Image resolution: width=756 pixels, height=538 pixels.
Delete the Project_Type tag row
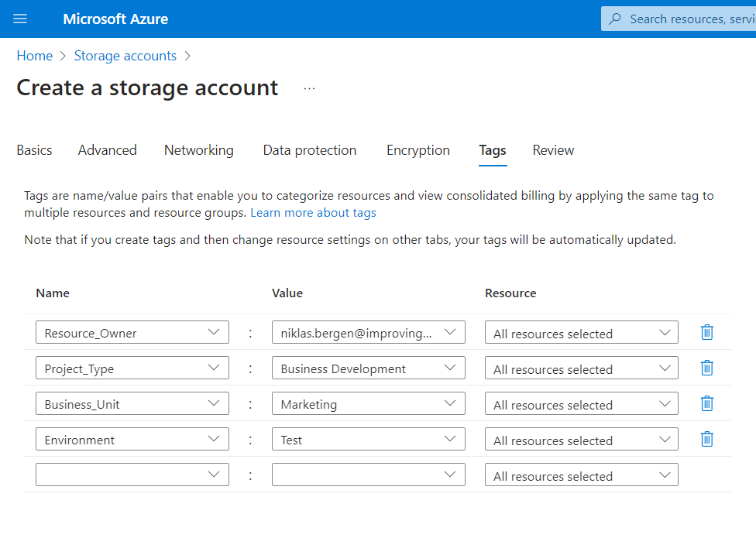tap(706, 368)
